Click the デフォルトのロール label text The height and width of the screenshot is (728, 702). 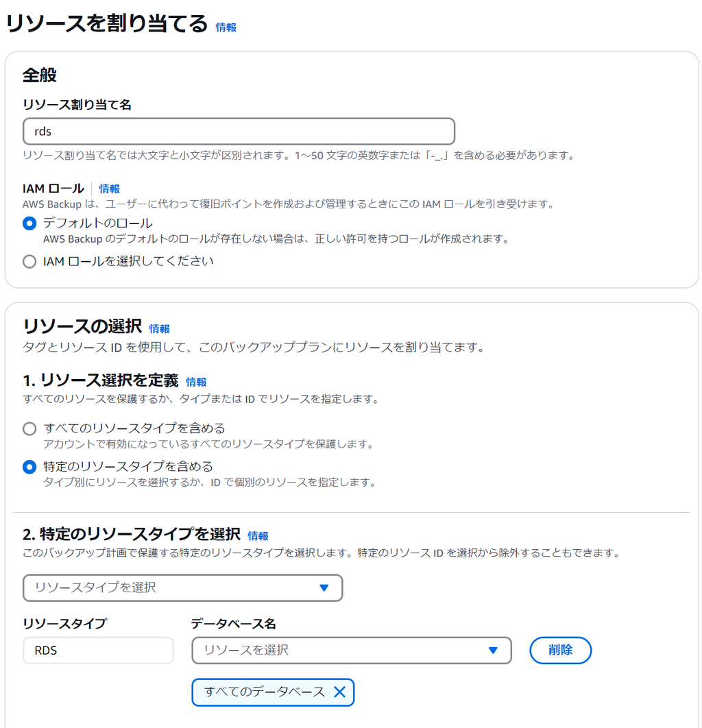pyautogui.click(x=97, y=223)
